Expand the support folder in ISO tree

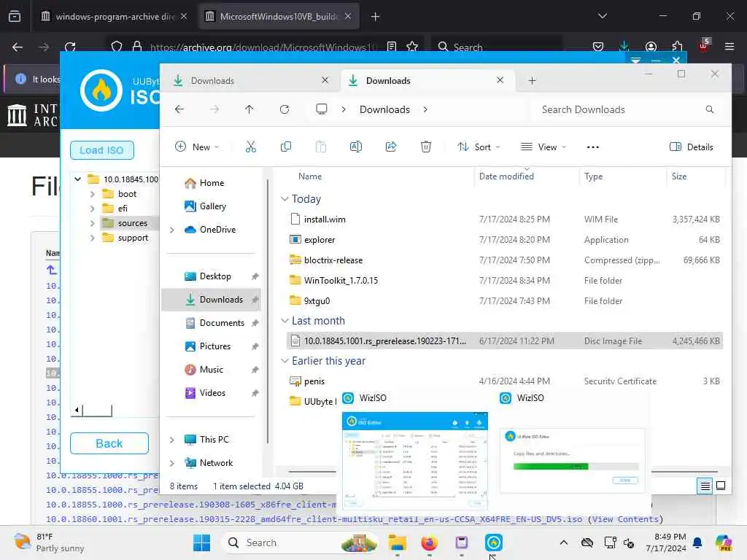[x=93, y=238]
